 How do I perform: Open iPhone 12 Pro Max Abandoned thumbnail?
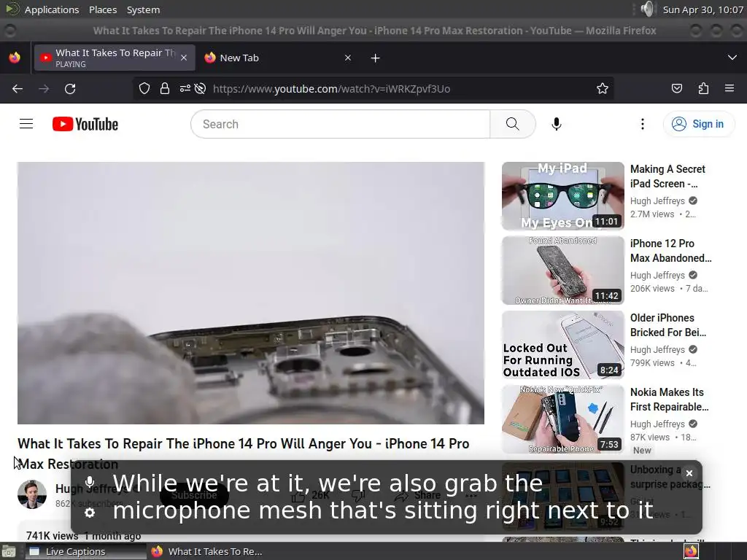562,270
